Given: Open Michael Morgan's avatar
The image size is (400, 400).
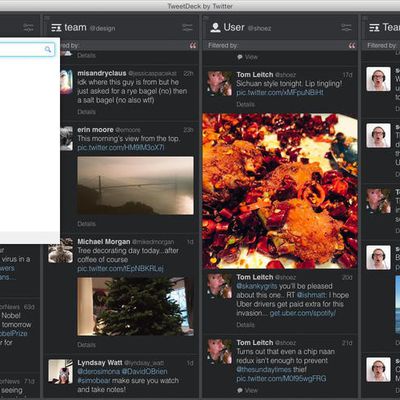Looking at the screenshot, I should pos(60,250).
